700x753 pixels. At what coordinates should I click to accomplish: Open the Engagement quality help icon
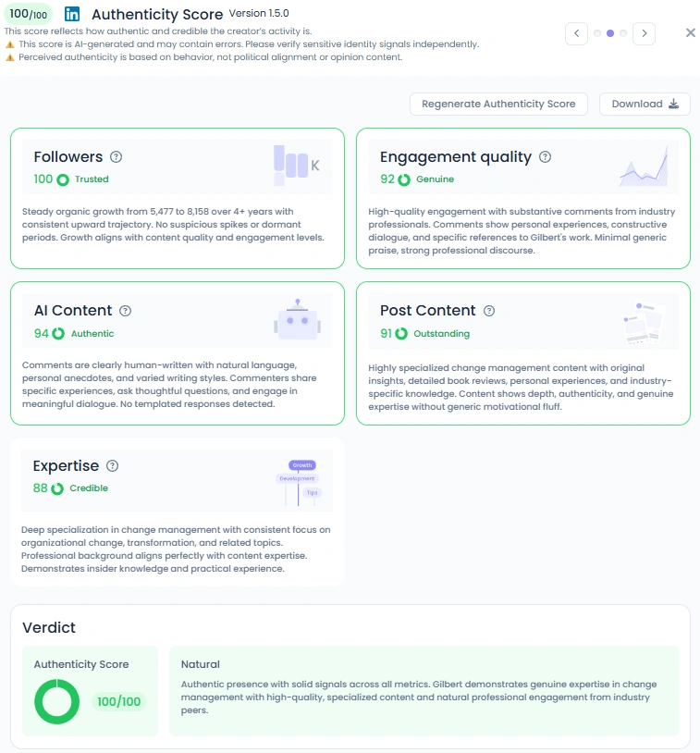tap(545, 156)
